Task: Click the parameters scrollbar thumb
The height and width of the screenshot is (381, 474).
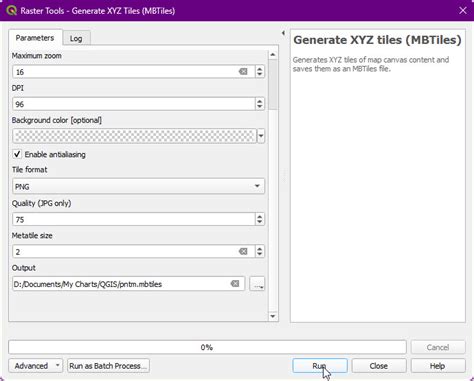Action: [x=273, y=85]
